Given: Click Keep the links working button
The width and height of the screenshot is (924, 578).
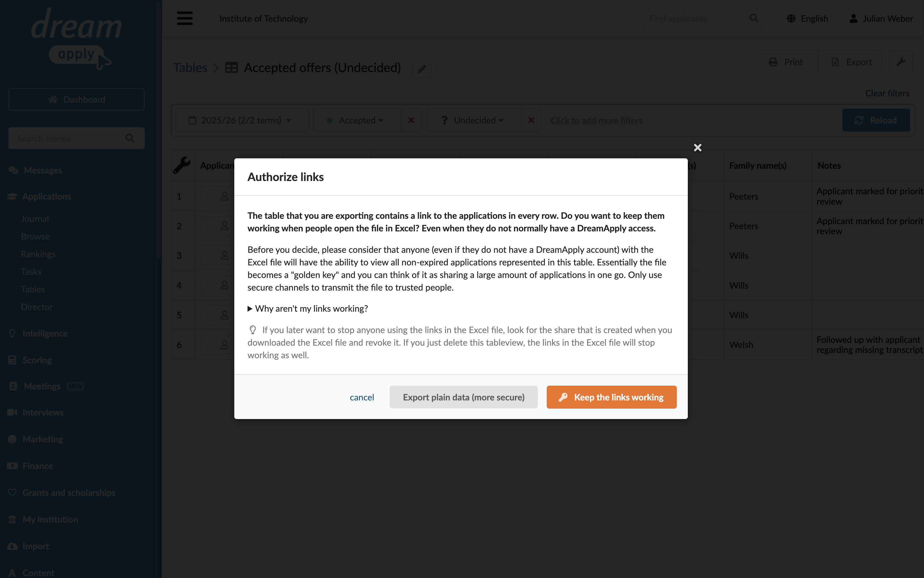Looking at the screenshot, I should coord(611,397).
